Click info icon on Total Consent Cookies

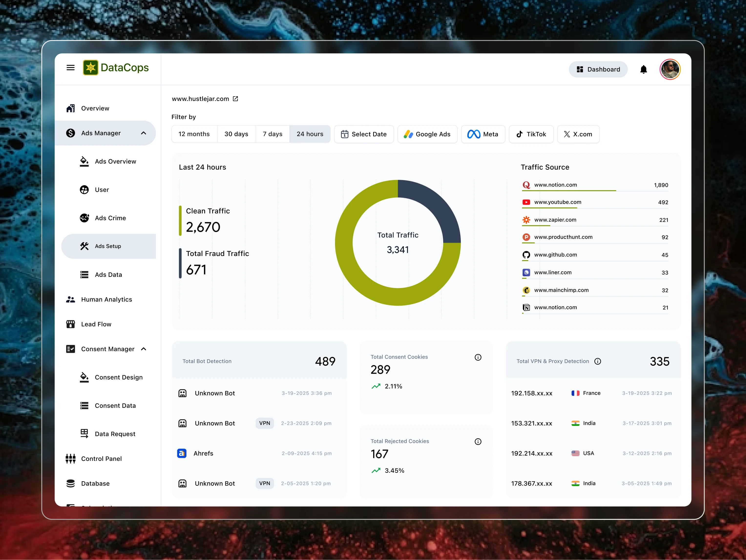tap(478, 357)
